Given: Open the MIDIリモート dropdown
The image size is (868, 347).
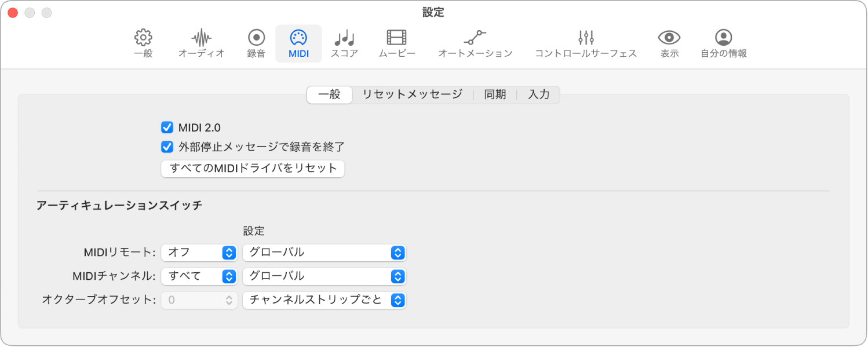Looking at the screenshot, I should pyautogui.click(x=199, y=253).
